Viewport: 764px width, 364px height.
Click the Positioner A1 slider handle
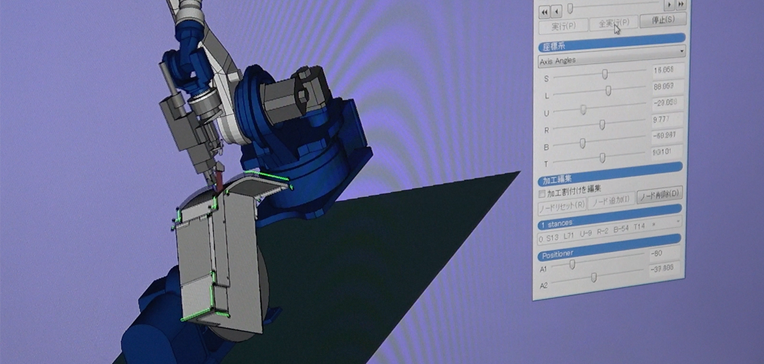pos(572,264)
